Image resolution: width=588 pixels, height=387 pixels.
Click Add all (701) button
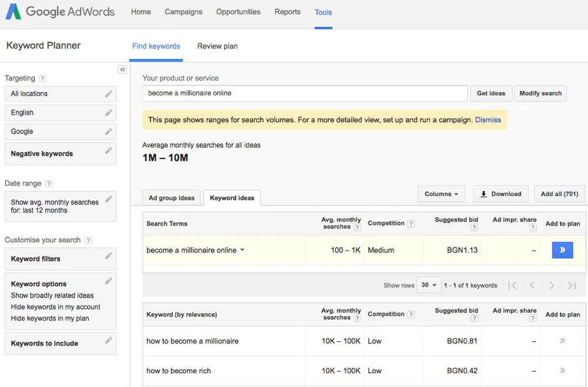[559, 194]
